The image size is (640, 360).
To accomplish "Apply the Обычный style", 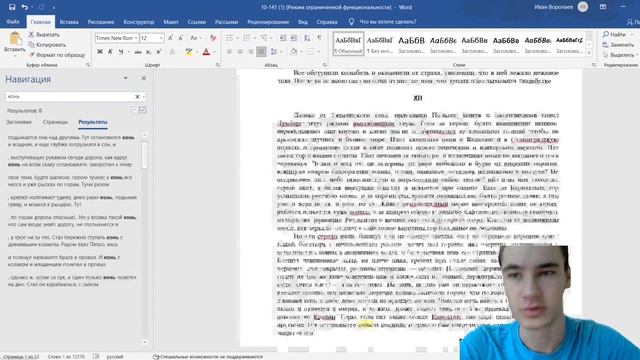I will click(348, 44).
